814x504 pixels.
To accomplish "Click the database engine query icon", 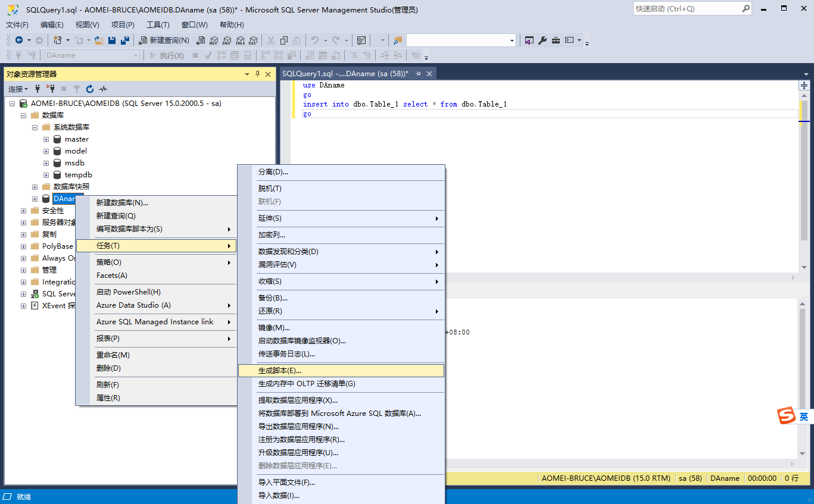I will click(201, 40).
